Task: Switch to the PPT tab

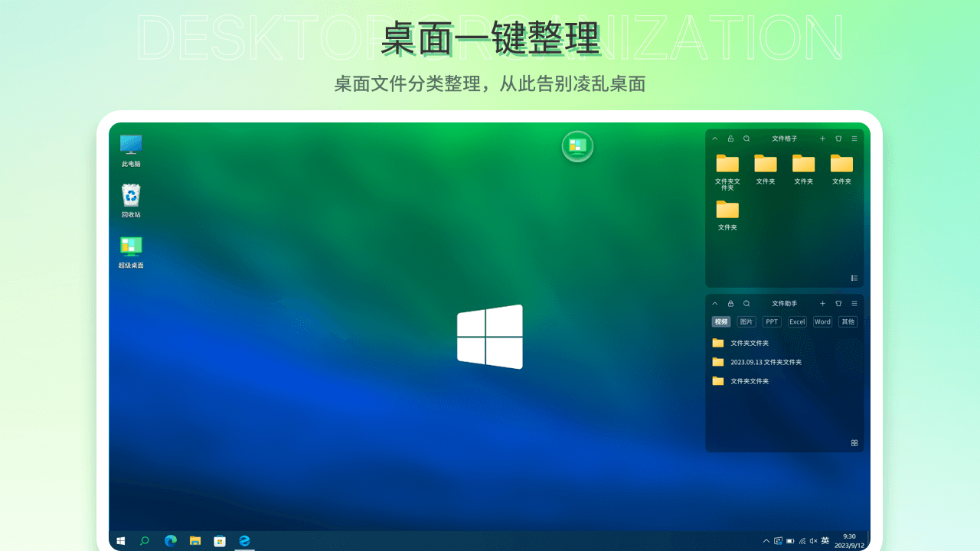Action: pos(772,321)
